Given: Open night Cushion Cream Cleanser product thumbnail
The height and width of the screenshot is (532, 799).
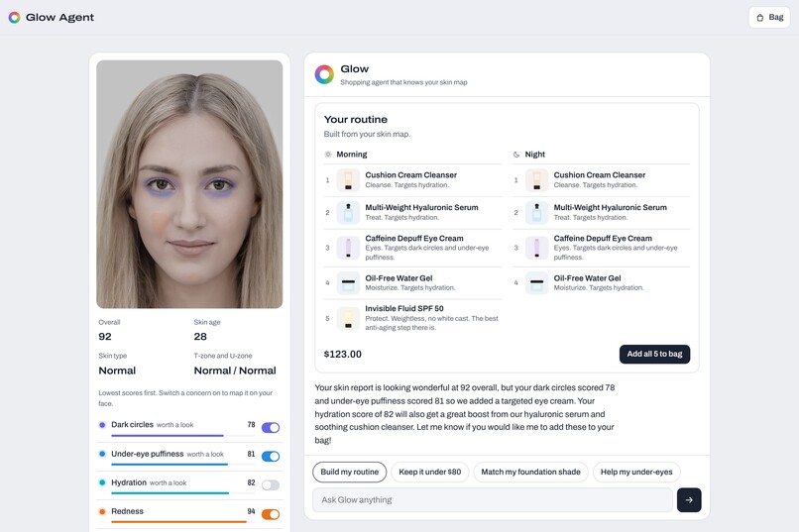Looking at the screenshot, I should [x=536, y=180].
